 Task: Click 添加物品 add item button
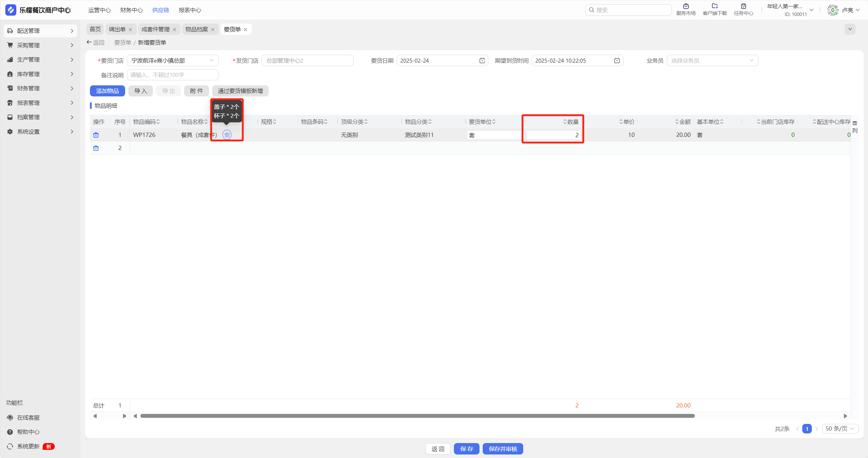pyautogui.click(x=107, y=91)
